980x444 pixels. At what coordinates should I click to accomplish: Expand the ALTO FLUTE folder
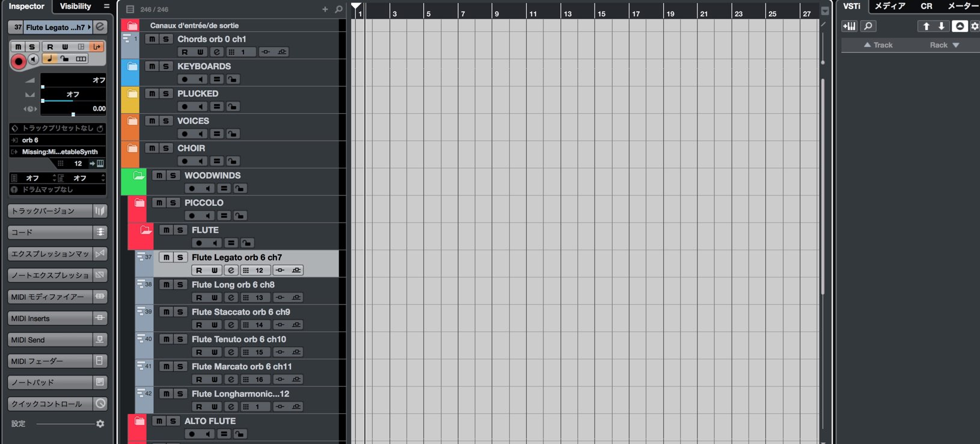point(139,421)
